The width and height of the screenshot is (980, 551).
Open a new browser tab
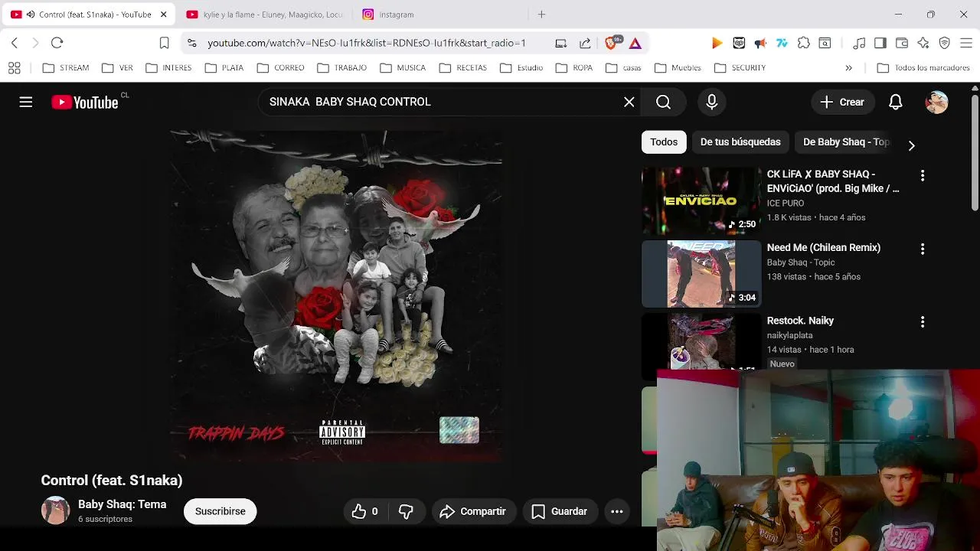[x=541, y=15]
